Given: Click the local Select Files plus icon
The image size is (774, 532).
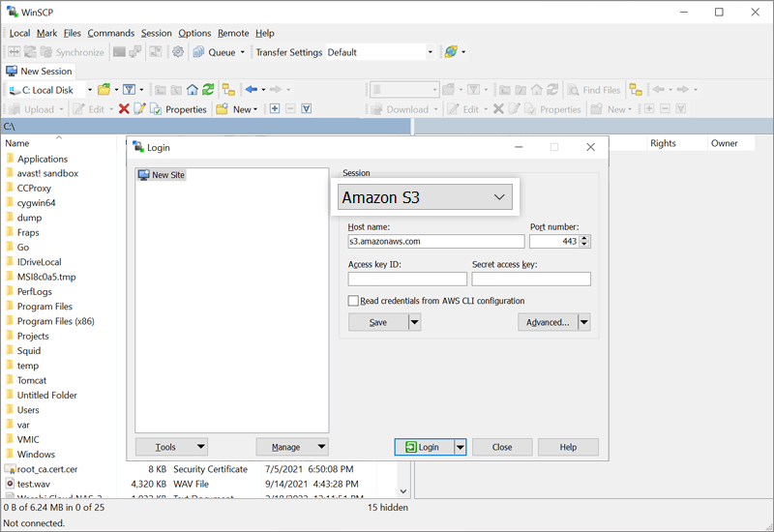Looking at the screenshot, I should click(275, 108).
